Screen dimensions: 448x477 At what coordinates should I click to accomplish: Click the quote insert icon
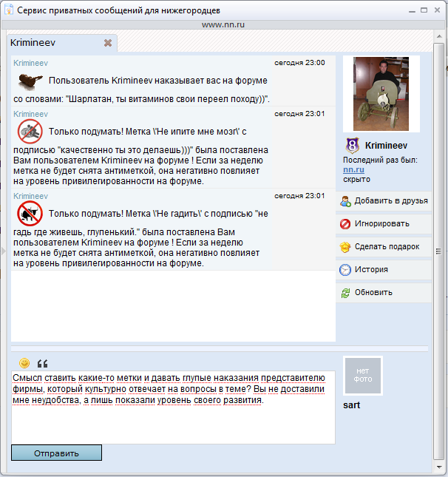coord(42,363)
